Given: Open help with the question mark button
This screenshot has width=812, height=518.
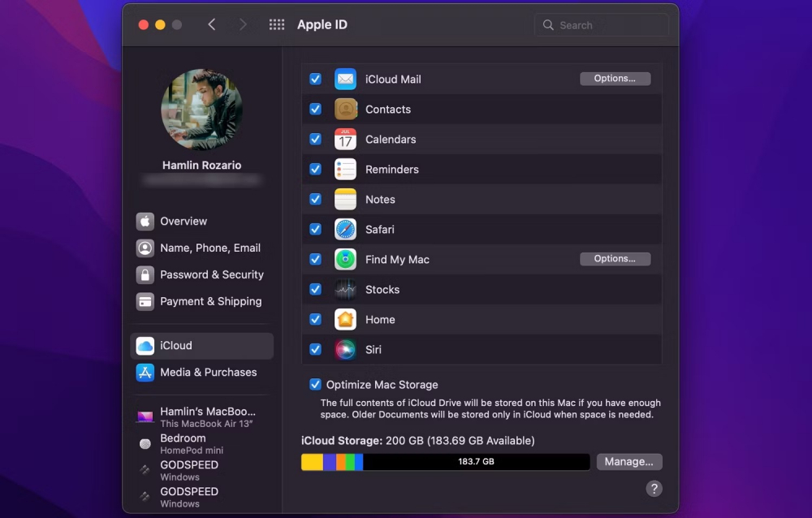Looking at the screenshot, I should [x=654, y=489].
